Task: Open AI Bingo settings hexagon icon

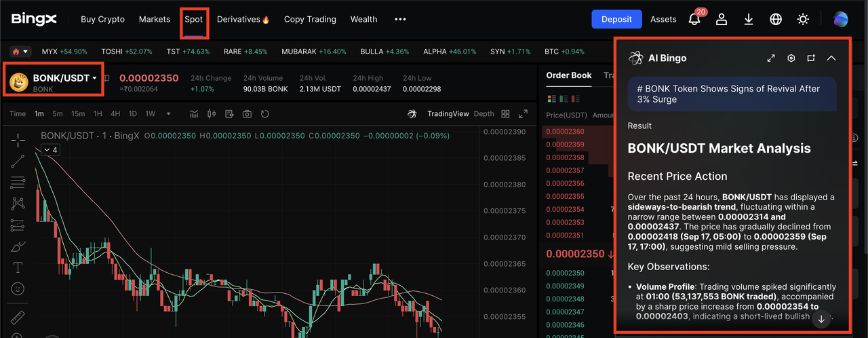Action: tap(791, 58)
